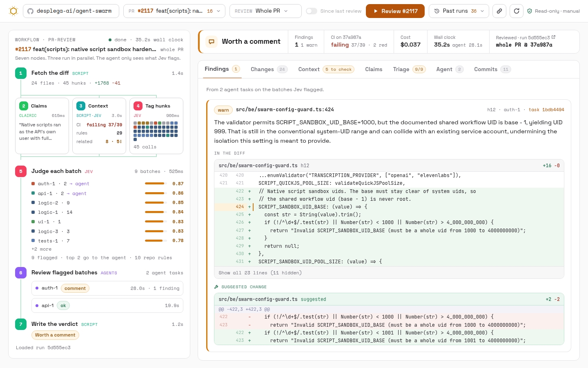Click the wrench icon by Suggested Change
Screen dimensions: 588x368
click(216, 287)
